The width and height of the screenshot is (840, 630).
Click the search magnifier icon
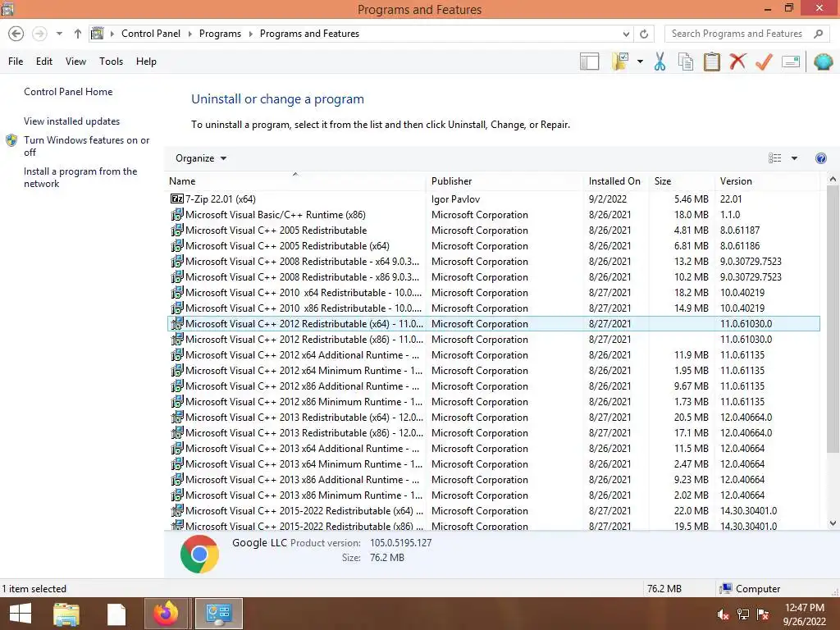click(818, 34)
